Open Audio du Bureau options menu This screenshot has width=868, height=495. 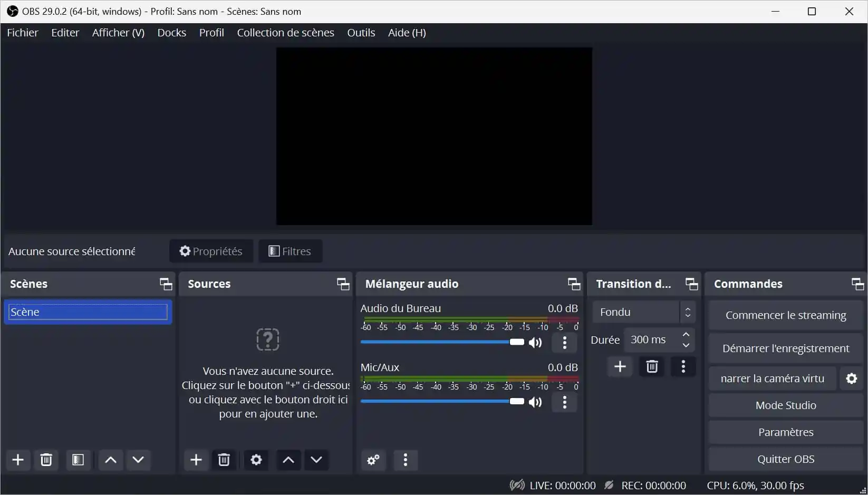(565, 343)
